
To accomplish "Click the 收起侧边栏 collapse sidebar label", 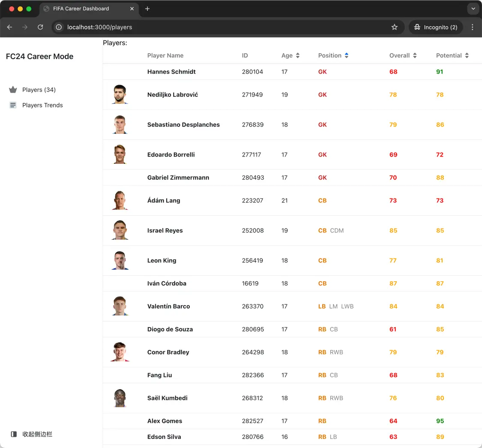I will (x=37, y=434).
